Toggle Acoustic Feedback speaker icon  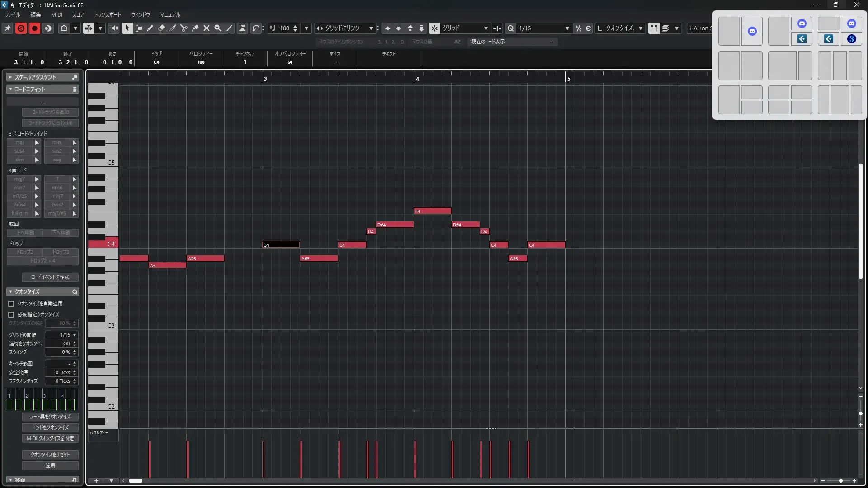113,28
